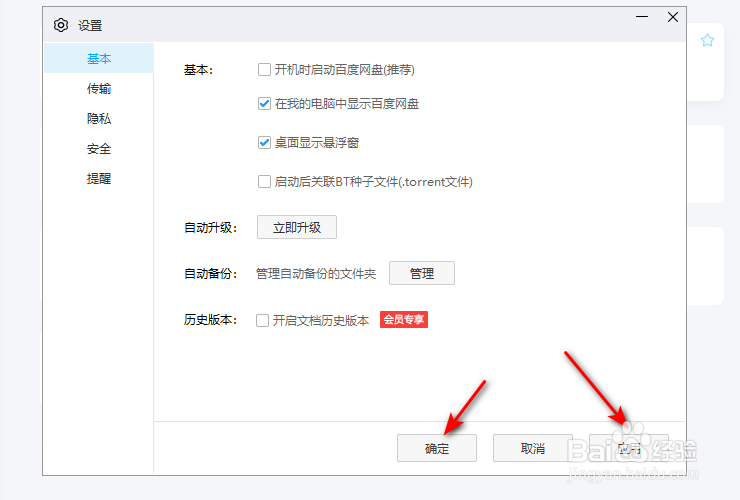The height and width of the screenshot is (500, 740).
Task: Go to 安全 settings tab
Action: [x=99, y=149]
